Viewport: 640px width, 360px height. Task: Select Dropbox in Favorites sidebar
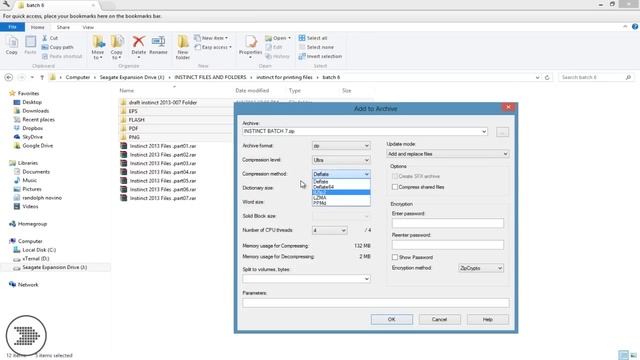tap(33, 128)
